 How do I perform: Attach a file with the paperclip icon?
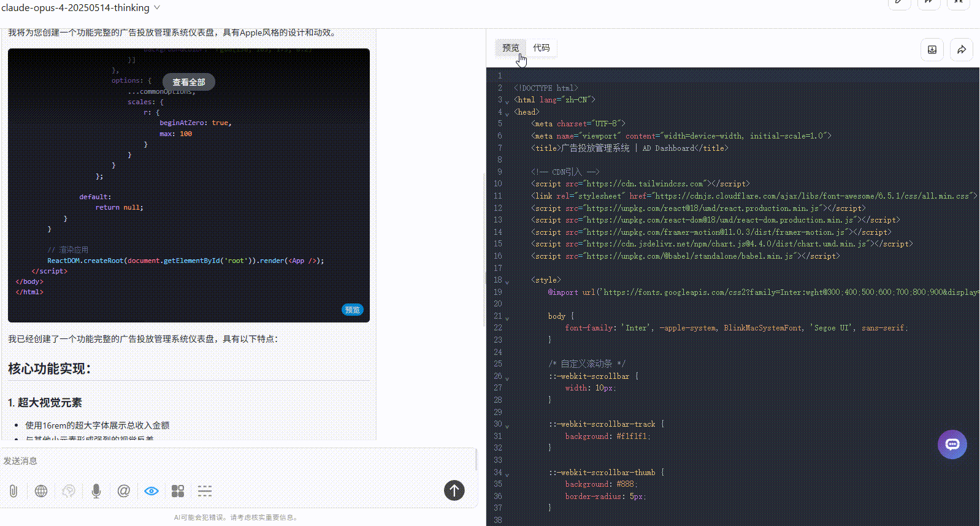13,490
